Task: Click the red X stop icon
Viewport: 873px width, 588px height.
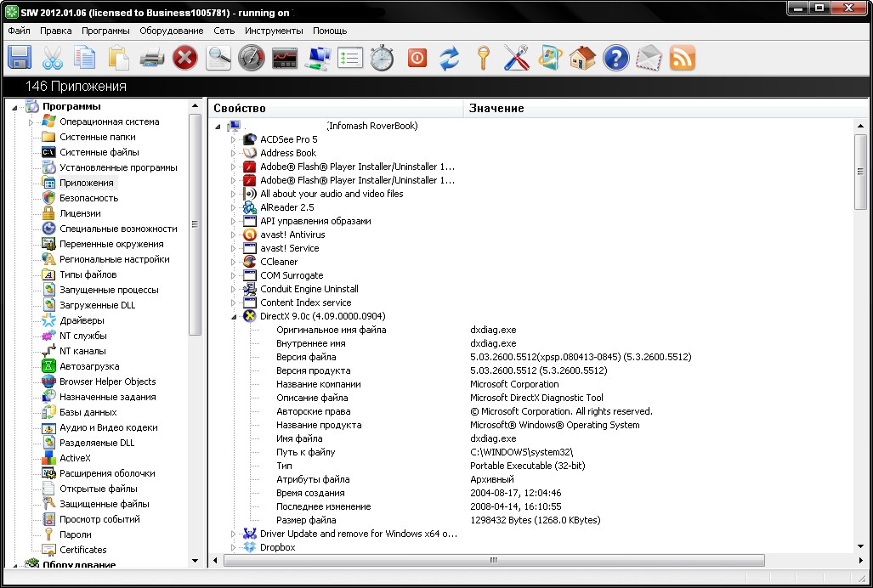Action: tap(184, 58)
